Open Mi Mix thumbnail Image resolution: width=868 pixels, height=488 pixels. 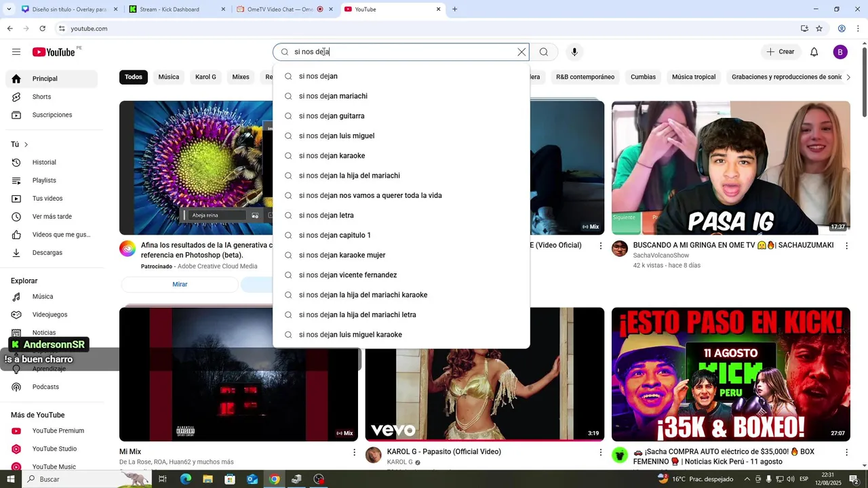coord(238,374)
